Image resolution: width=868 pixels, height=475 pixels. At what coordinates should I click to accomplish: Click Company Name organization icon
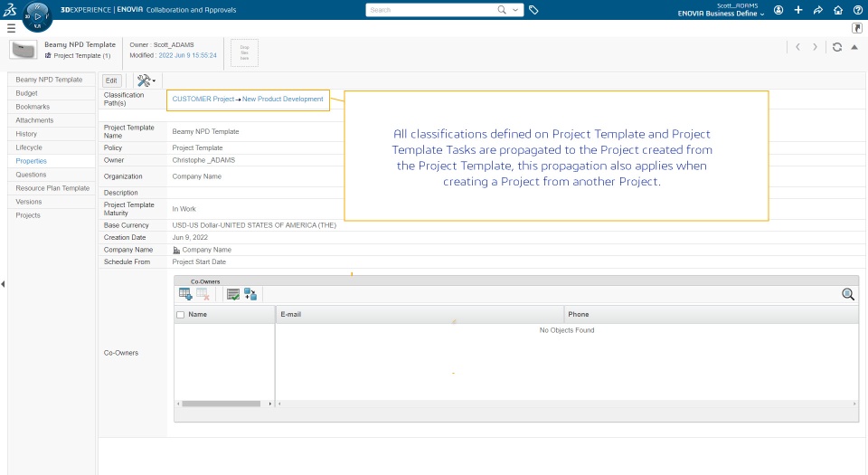click(176, 251)
